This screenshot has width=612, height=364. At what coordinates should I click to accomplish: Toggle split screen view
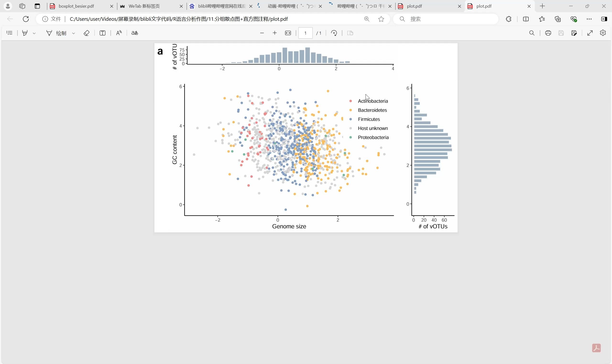click(x=526, y=19)
